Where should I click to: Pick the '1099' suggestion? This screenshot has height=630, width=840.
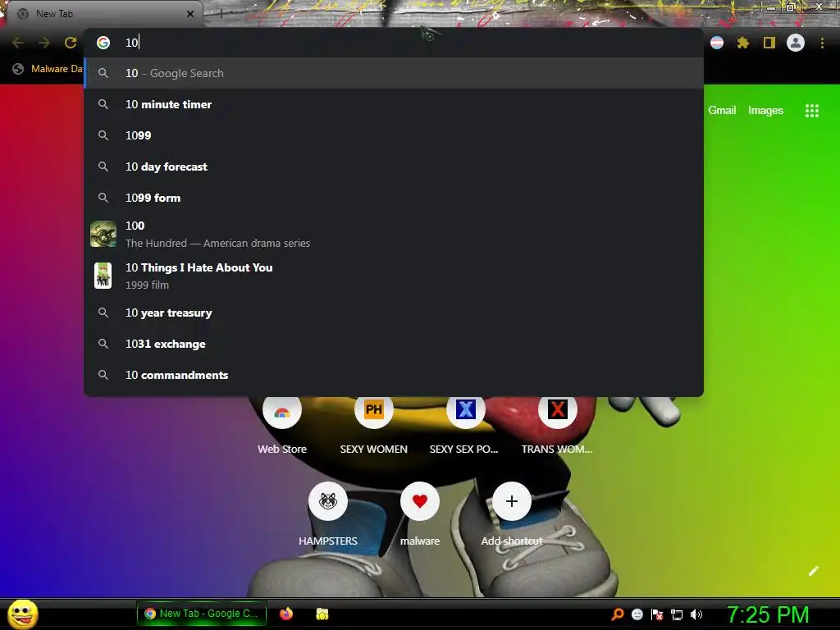(394, 135)
